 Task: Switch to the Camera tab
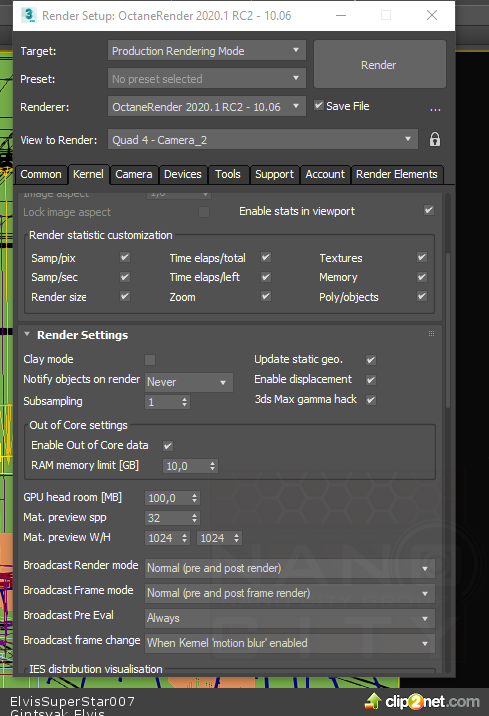(x=134, y=174)
